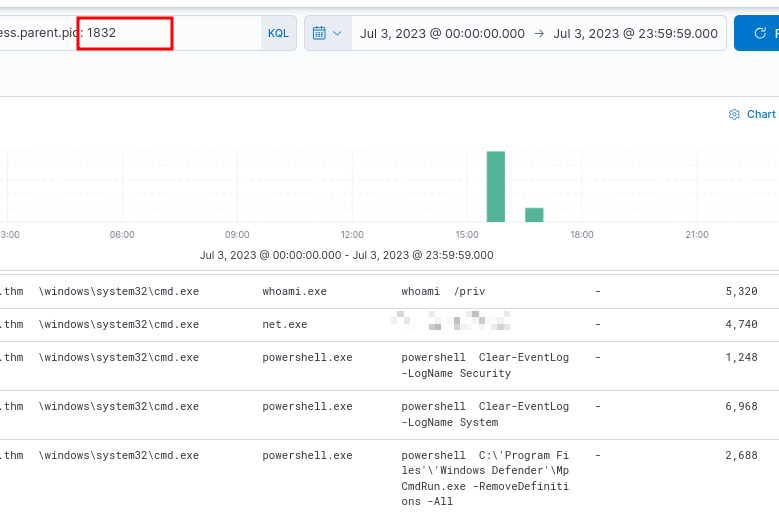This screenshot has height=515, width=779.
Task: Click the Clear-EventLog System command cell
Action: point(485,414)
